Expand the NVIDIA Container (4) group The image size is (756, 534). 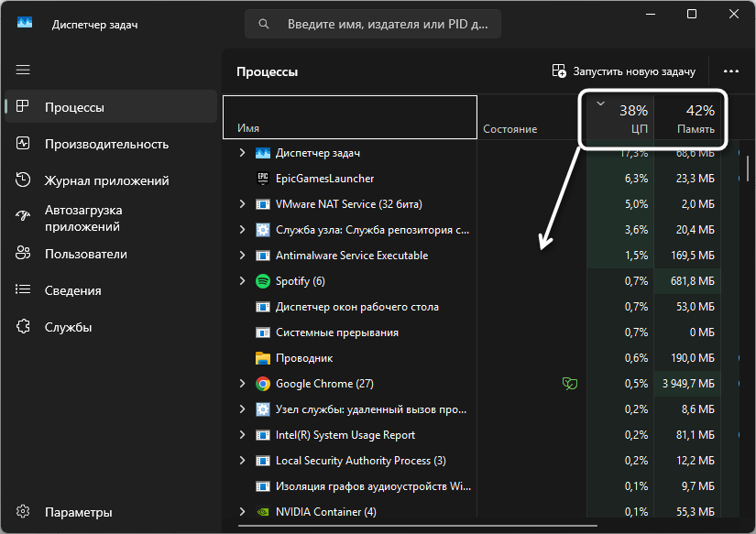tap(242, 512)
